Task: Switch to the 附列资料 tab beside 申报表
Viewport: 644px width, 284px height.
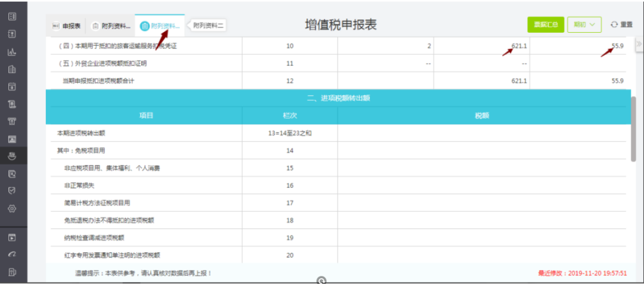Action: click(110, 26)
